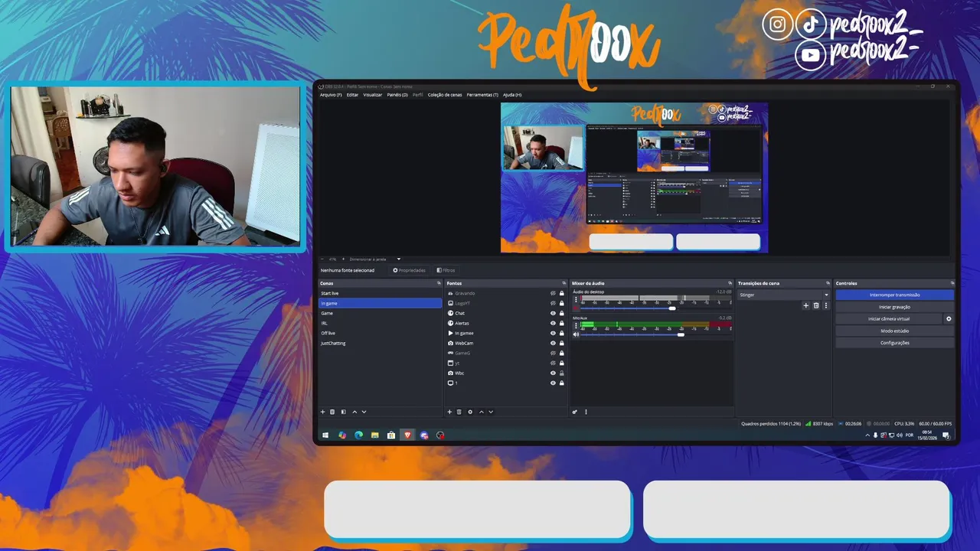Image resolution: width=980 pixels, height=551 pixels.
Task: Mute the Mic/Aux speaker icon
Action: click(576, 334)
